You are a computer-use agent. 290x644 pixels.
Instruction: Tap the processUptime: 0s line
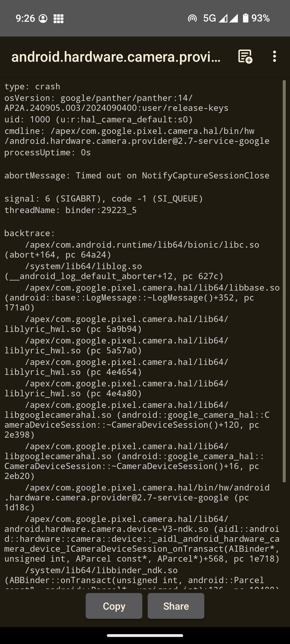click(x=48, y=152)
